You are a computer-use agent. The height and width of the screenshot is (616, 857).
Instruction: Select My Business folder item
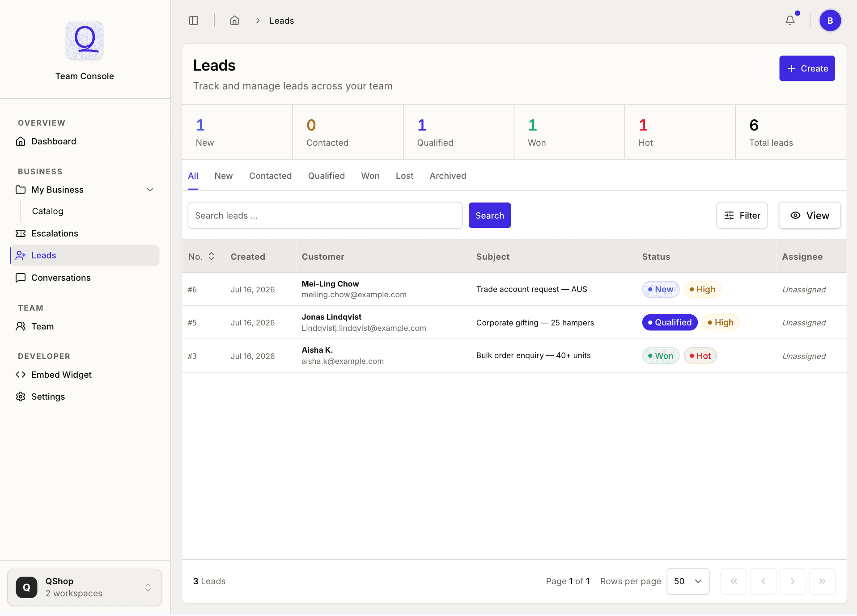[x=57, y=190]
